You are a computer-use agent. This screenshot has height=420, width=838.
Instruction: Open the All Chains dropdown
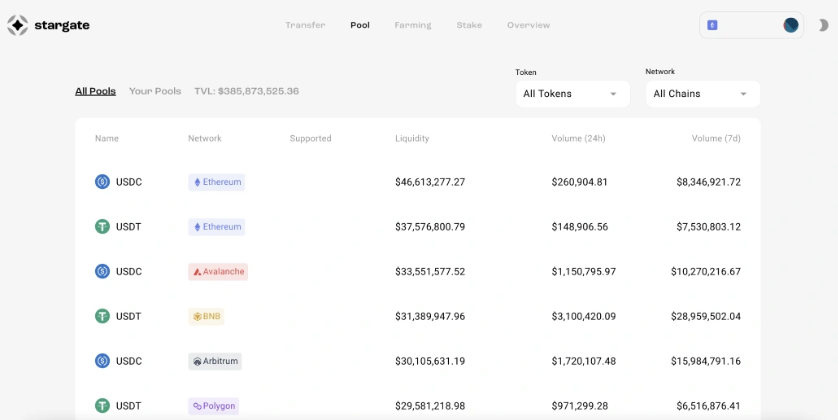click(x=703, y=94)
